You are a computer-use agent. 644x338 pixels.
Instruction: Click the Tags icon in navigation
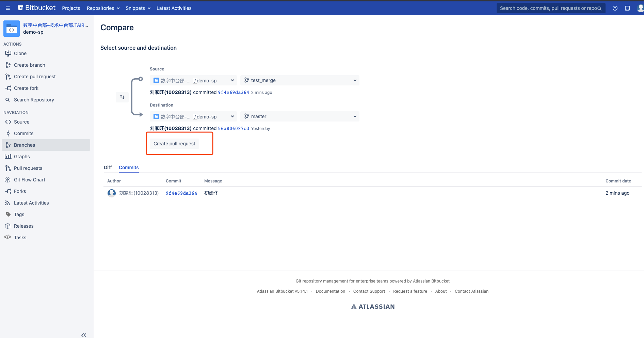click(x=8, y=214)
